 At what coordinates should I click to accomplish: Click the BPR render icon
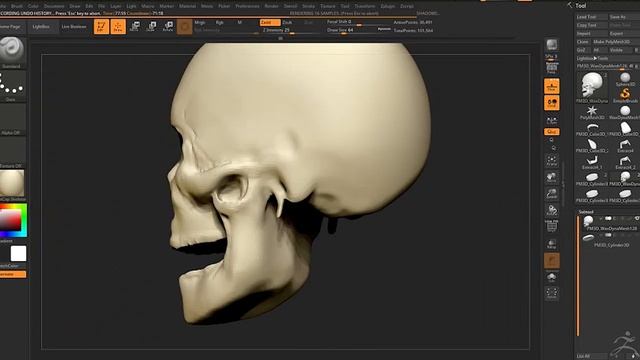(x=552, y=44)
